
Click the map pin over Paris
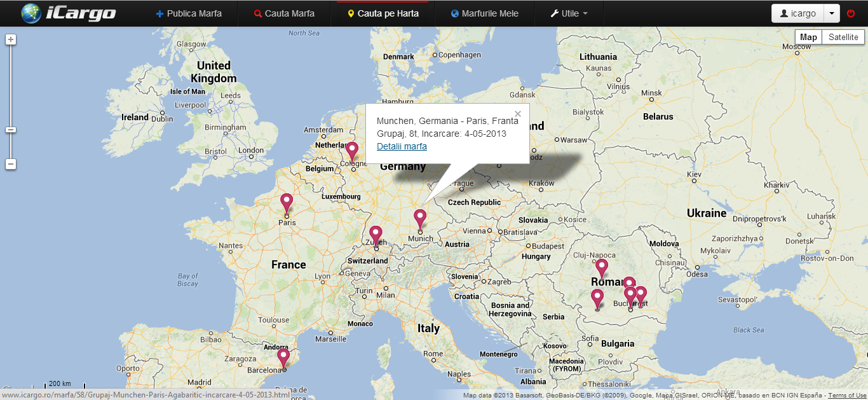[287, 203]
